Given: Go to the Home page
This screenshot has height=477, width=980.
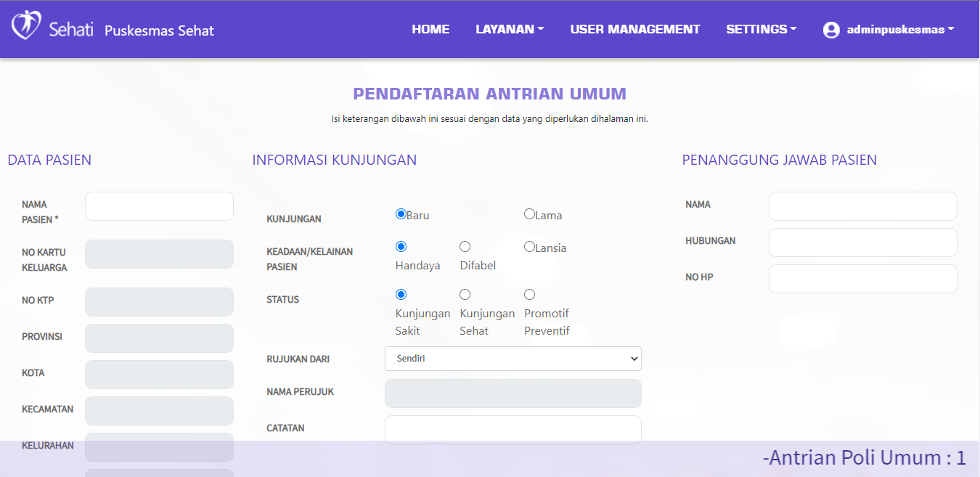Looking at the screenshot, I should click(x=430, y=30).
